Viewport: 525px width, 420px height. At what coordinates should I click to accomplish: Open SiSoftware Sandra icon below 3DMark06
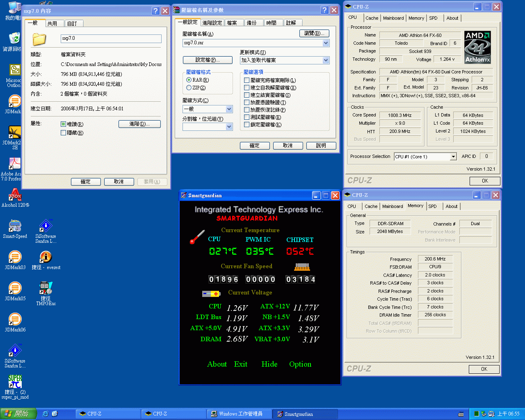(x=15, y=350)
